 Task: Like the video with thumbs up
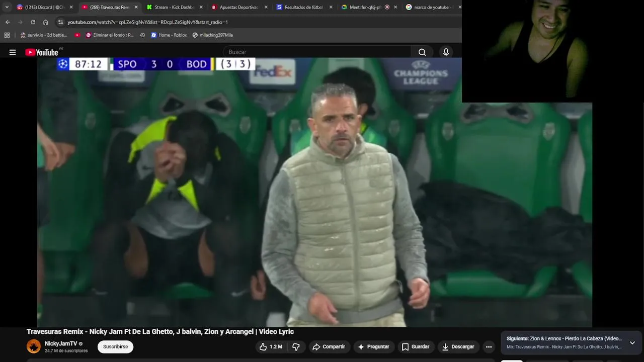click(271, 347)
